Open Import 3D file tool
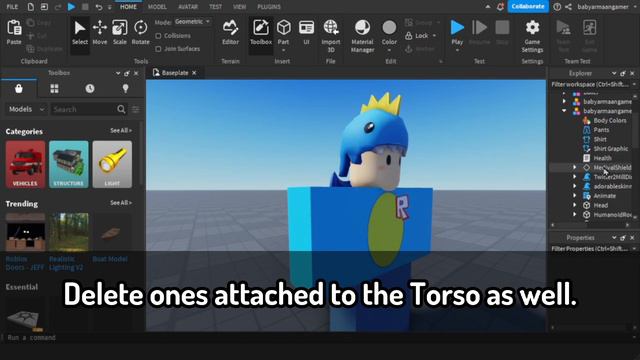This screenshot has width=640, height=360. coord(331,36)
